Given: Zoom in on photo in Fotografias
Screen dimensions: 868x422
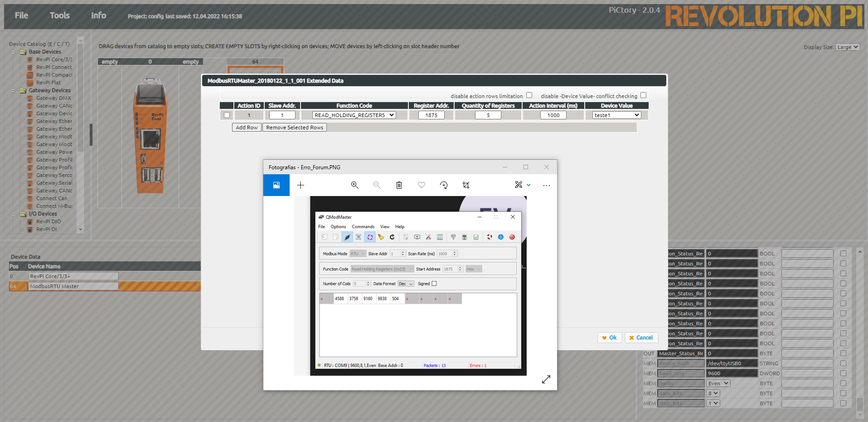Looking at the screenshot, I should coord(355,185).
